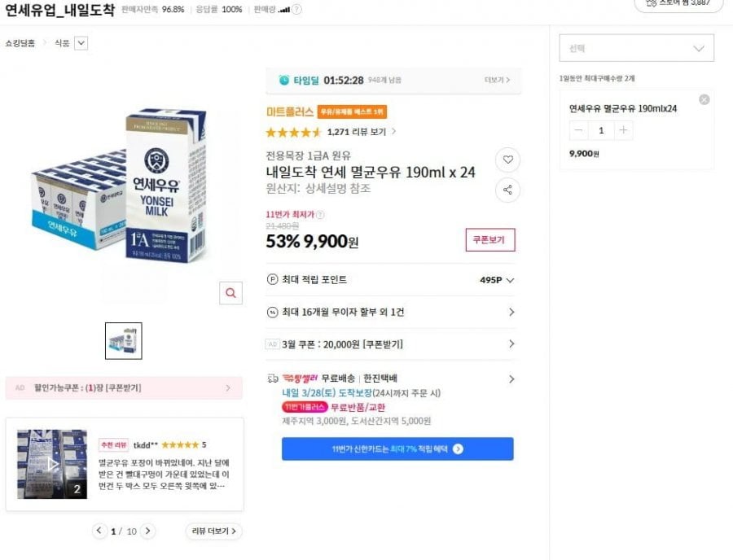Open 리뷰 더보기 for more reviews
The height and width of the screenshot is (560, 733).
[212, 530]
